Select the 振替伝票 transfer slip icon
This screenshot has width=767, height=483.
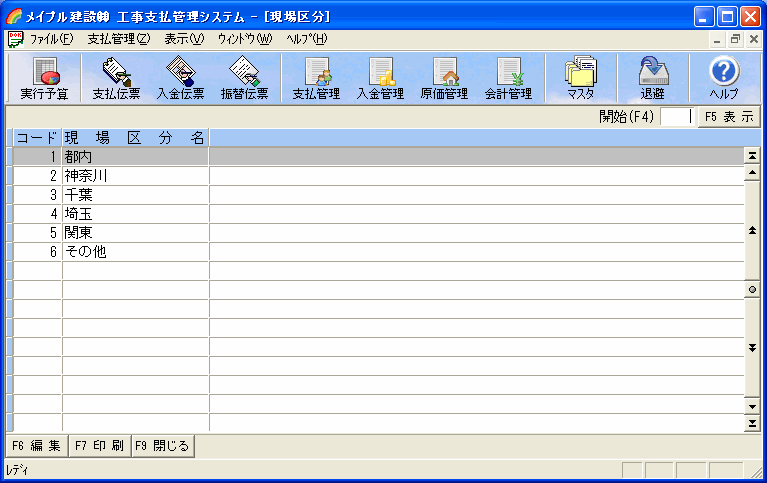(244, 78)
